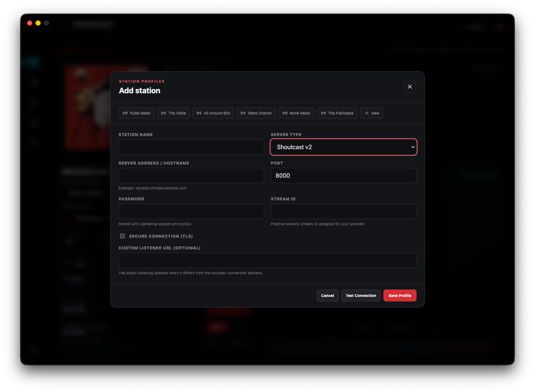Select the All Around 90s profile
This screenshot has height=392, width=535.
click(x=213, y=113)
